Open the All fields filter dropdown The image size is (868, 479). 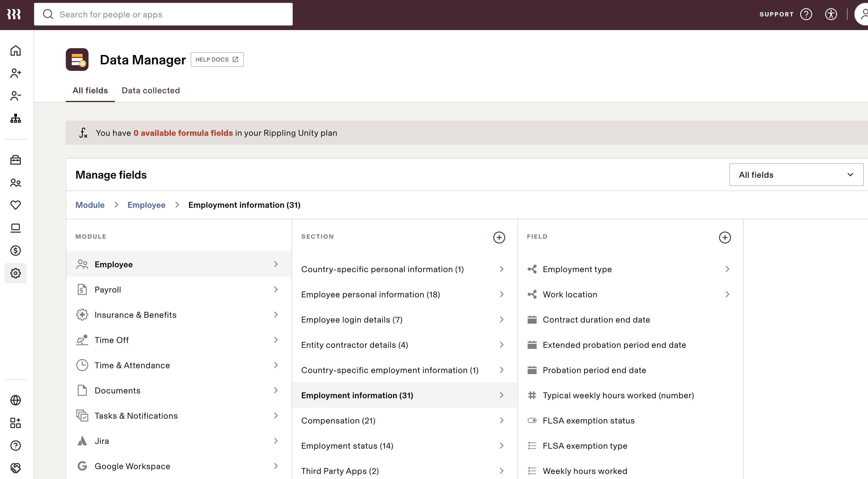tap(796, 175)
